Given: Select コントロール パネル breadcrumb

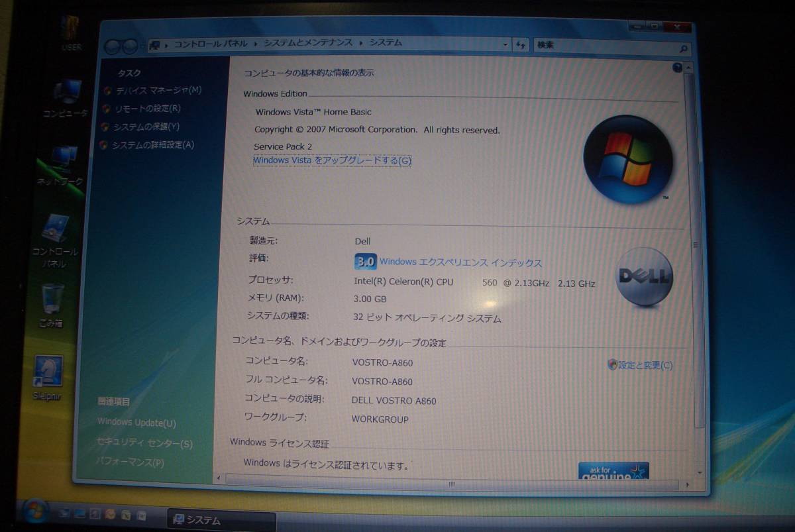Looking at the screenshot, I should [x=210, y=44].
